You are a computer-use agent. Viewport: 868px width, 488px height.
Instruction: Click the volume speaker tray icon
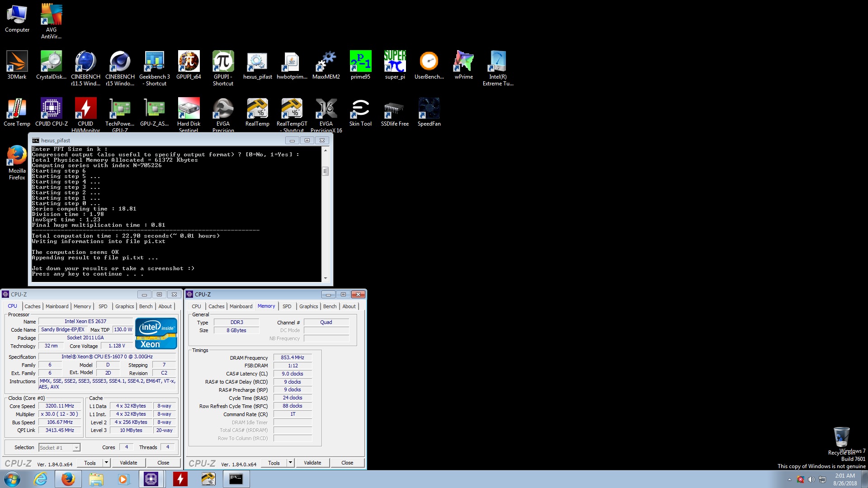811,479
